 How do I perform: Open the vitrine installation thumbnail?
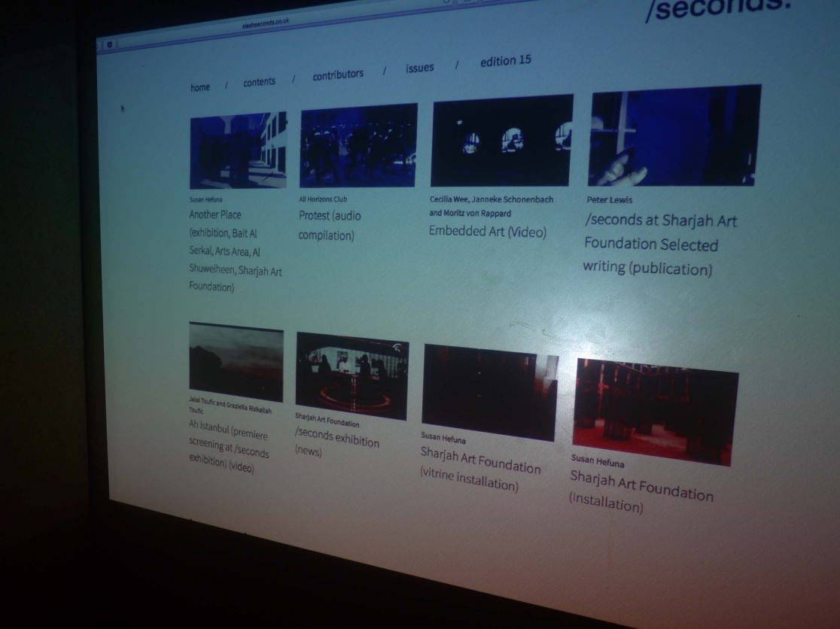click(490, 393)
